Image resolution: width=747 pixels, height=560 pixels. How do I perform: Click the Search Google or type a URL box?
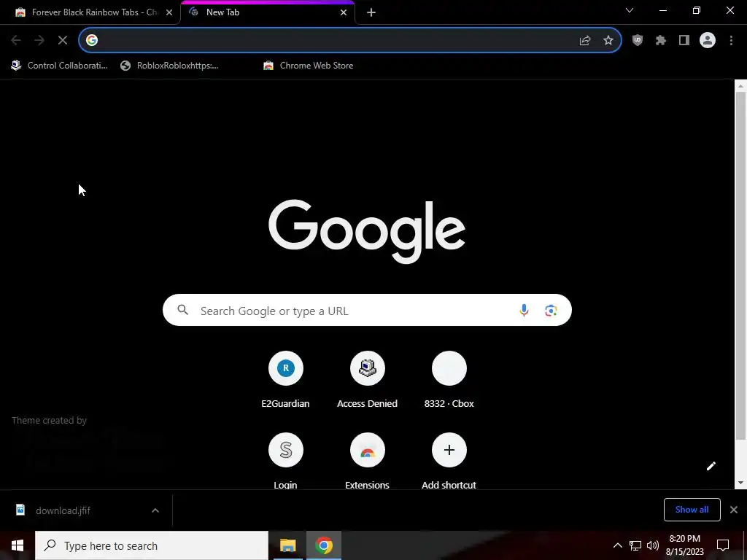tap(367, 311)
